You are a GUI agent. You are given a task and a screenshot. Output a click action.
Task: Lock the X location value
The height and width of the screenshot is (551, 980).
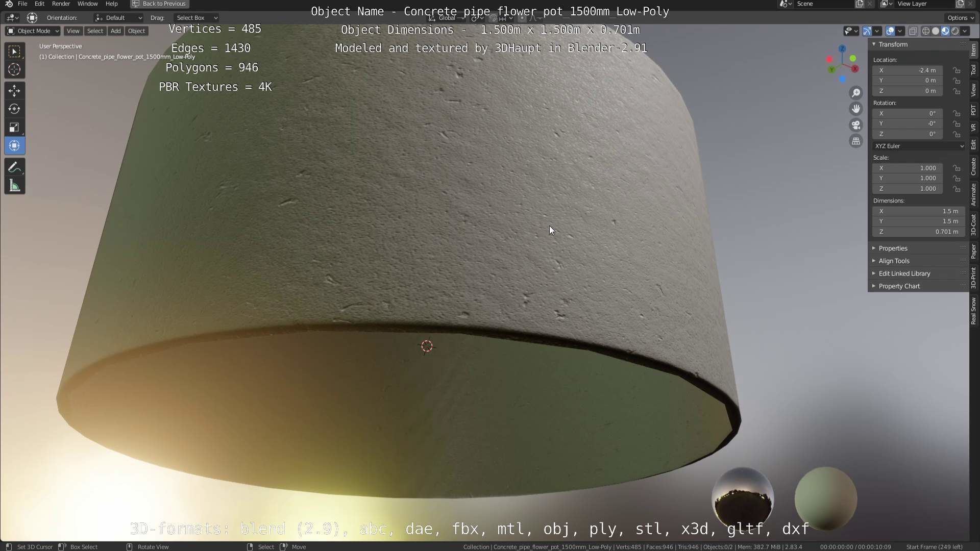pos(957,70)
